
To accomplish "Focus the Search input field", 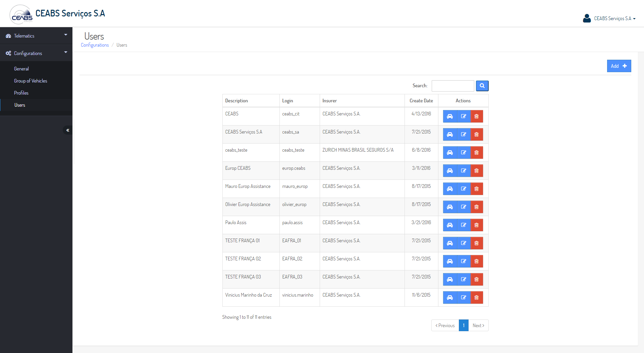I will [x=453, y=86].
